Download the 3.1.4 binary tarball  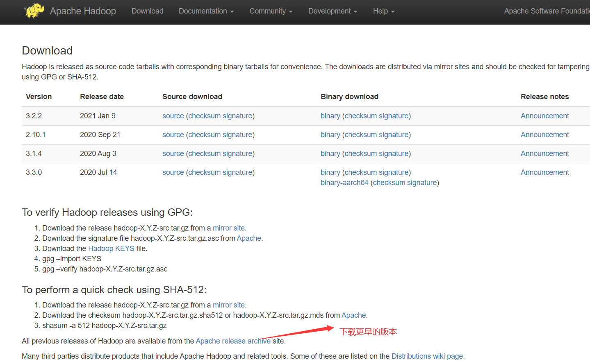click(330, 154)
